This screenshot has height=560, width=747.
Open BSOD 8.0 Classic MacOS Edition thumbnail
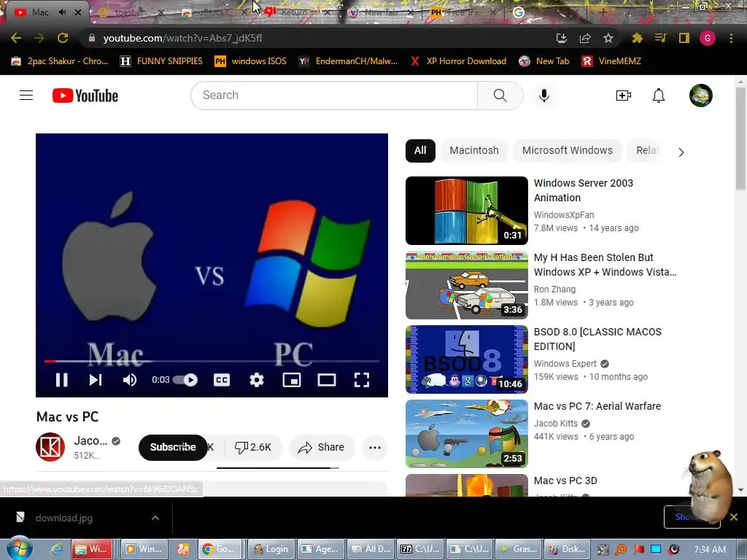(x=466, y=359)
